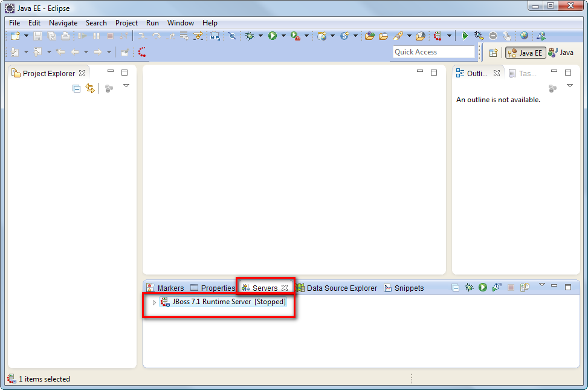The height and width of the screenshot is (390, 588).
Task: Click the Open Type folder icon
Action: pos(370,36)
